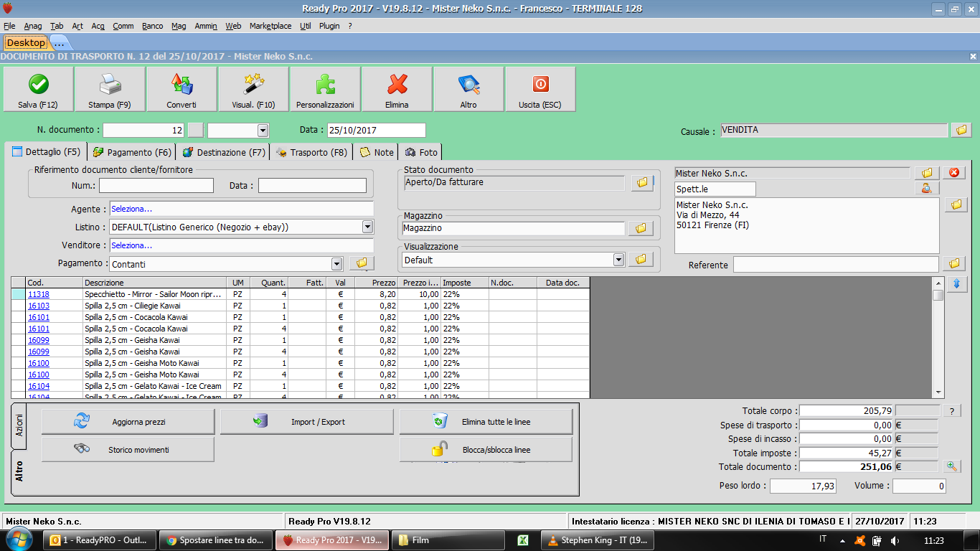Image resolution: width=980 pixels, height=551 pixels.
Task: Open the Converti document tool
Action: click(x=182, y=89)
